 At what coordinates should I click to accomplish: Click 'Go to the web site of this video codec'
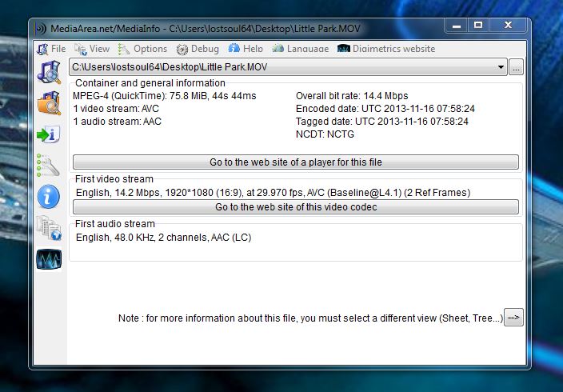(x=296, y=207)
